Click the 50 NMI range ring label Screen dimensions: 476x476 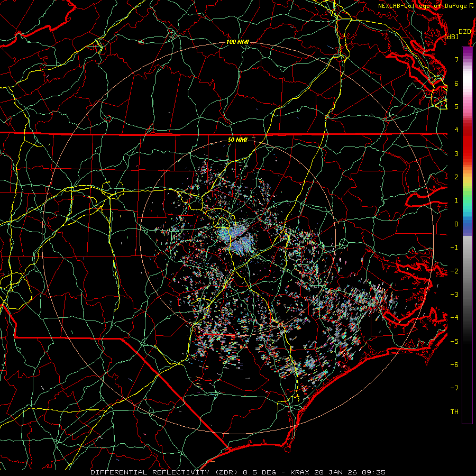tap(237, 140)
